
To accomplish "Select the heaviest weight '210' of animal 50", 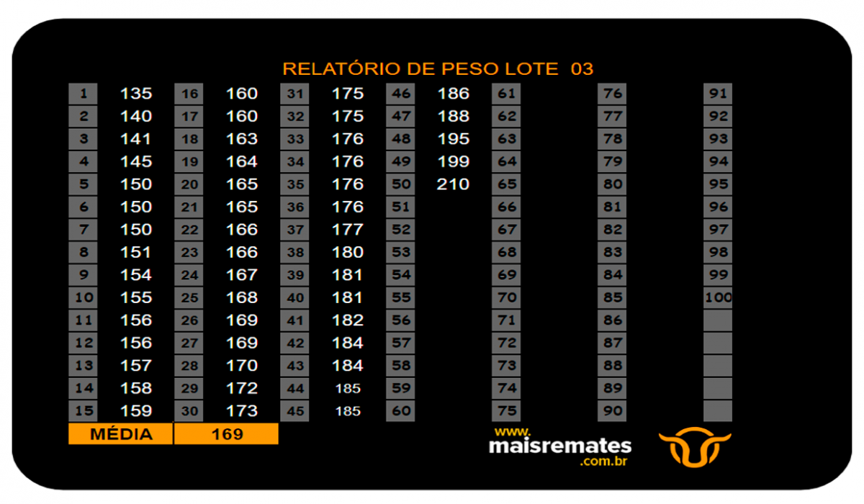I will click(454, 184).
